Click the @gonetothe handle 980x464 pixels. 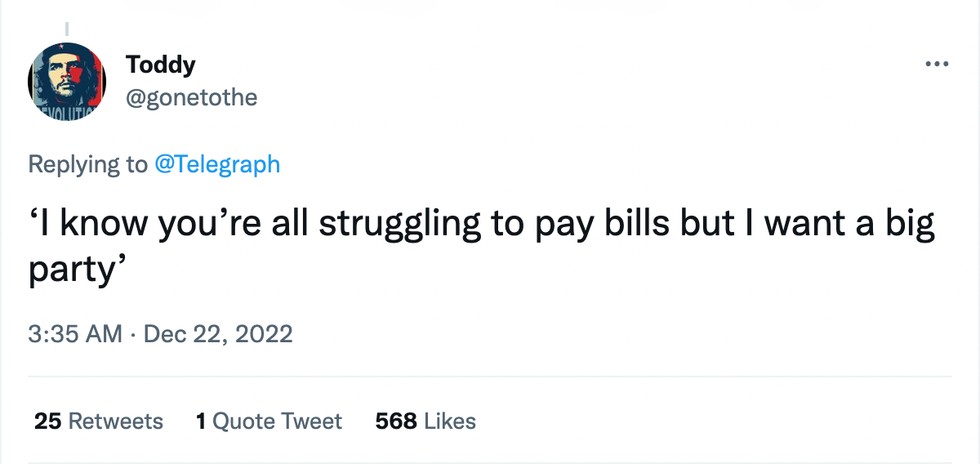click(191, 98)
